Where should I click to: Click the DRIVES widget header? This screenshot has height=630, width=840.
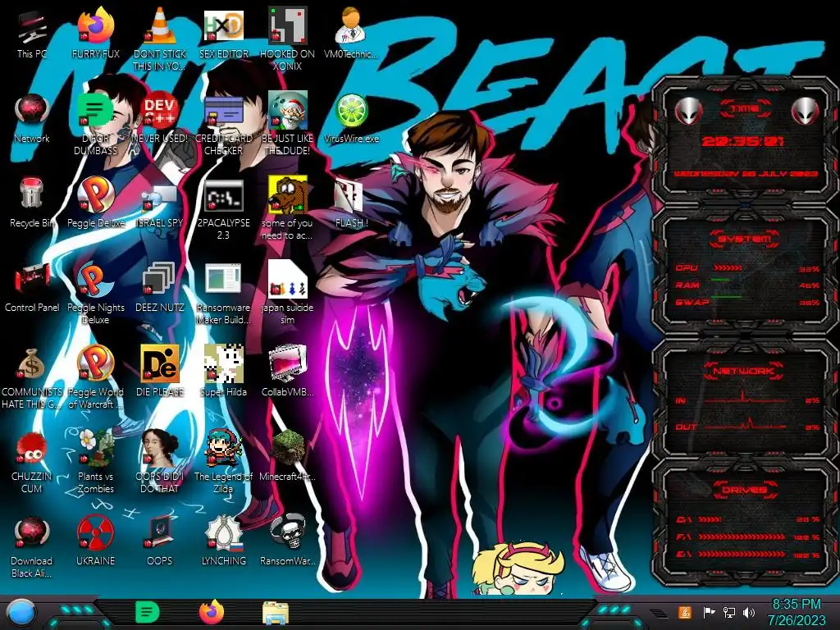[x=745, y=490]
